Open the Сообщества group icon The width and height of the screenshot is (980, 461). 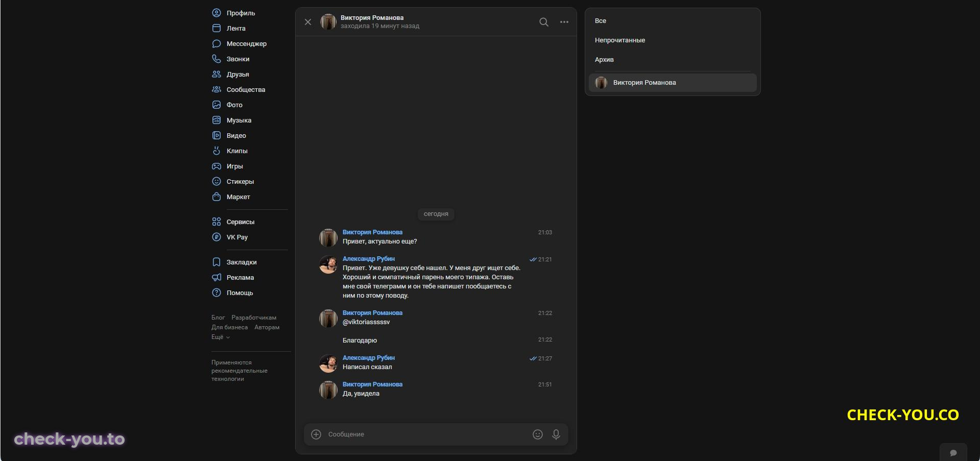(x=217, y=89)
